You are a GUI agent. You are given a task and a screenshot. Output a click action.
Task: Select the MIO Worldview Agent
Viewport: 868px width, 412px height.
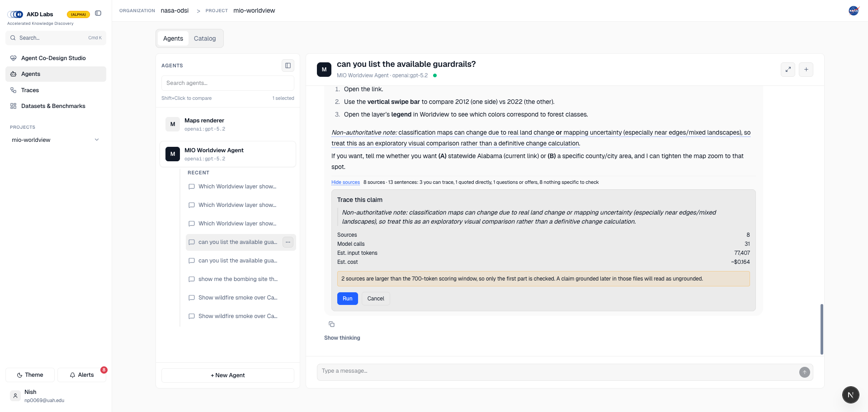pos(228,154)
